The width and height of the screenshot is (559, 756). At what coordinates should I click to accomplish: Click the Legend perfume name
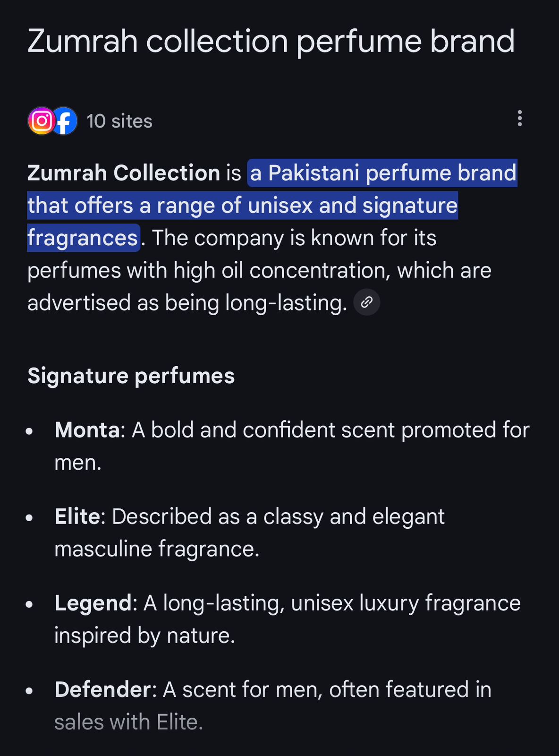click(x=93, y=603)
